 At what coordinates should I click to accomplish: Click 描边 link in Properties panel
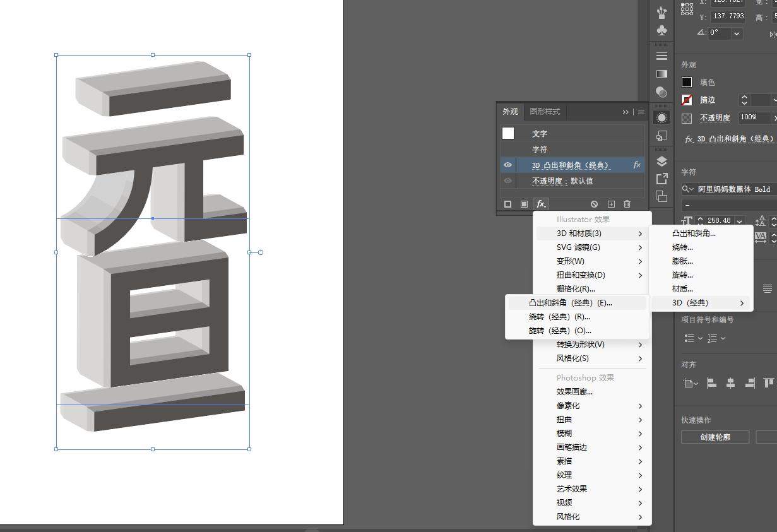[x=708, y=100]
